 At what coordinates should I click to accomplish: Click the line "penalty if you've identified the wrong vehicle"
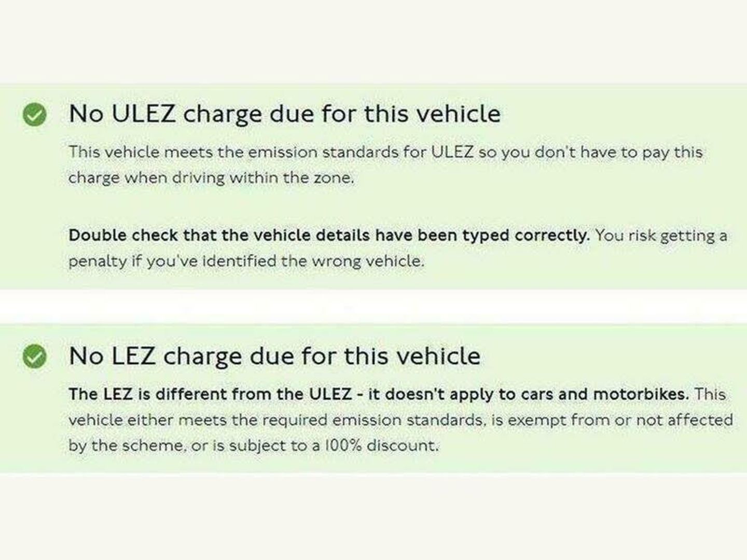coord(246,261)
